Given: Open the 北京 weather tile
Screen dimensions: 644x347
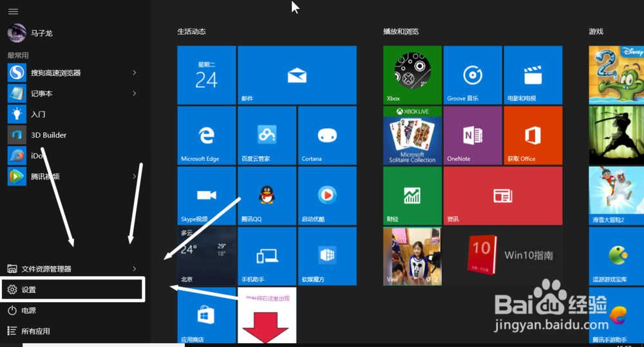Looking at the screenshot, I should [207, 256].
